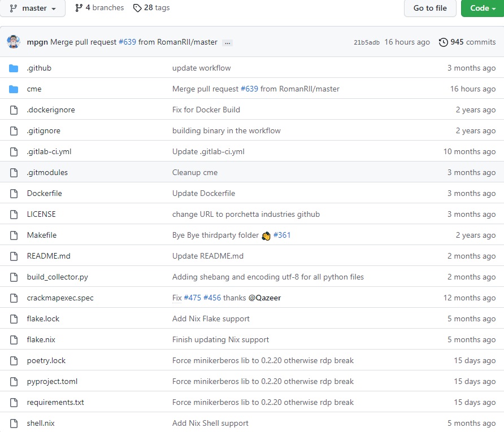Open the .gitlab-ci.yml file

click(49, 151)
